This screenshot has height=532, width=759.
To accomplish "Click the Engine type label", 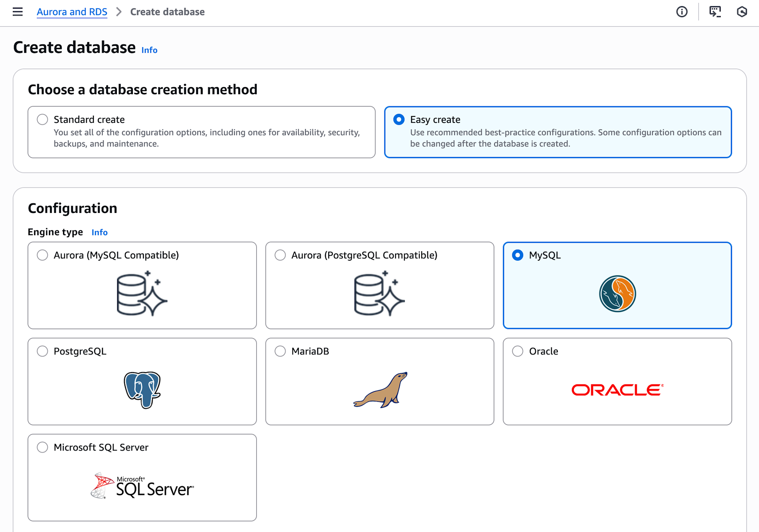I will click(55, 232).
